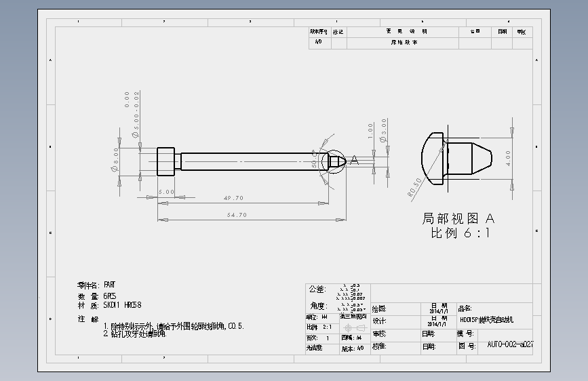Screen dimensions: 588x381
Task: Click the Ø3.00 tip diameter dimension
Action: click(x=383, y=130)
